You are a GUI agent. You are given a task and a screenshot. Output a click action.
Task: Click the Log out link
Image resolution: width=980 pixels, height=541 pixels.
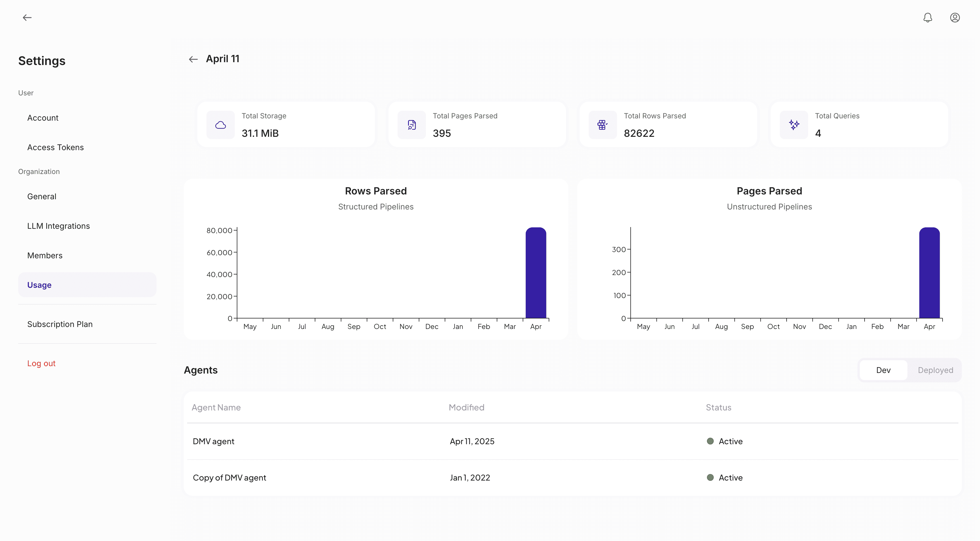coord(41,363)
